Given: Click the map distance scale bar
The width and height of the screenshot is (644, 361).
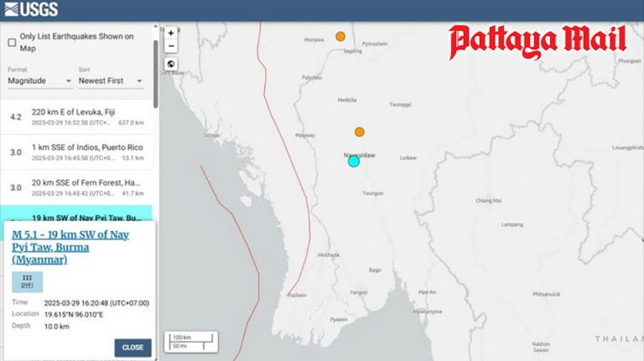Looking at the screenshot, I should click(x=190, y=340).
